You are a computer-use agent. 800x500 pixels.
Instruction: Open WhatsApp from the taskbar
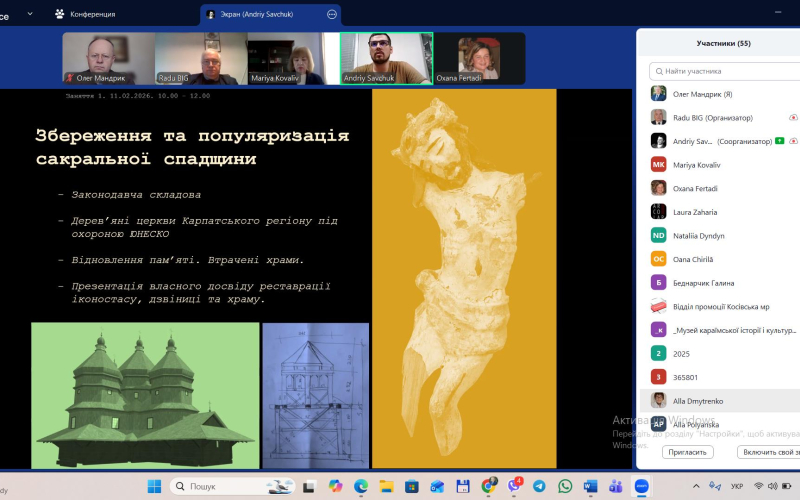565,486
